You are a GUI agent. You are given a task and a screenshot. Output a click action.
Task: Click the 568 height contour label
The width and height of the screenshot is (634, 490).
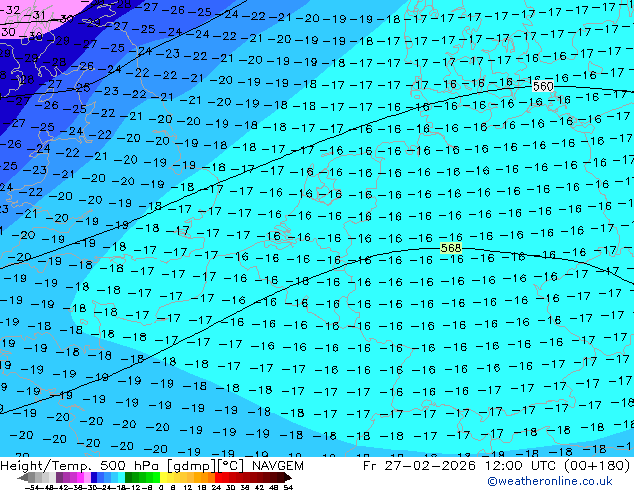tap(451, 248)
